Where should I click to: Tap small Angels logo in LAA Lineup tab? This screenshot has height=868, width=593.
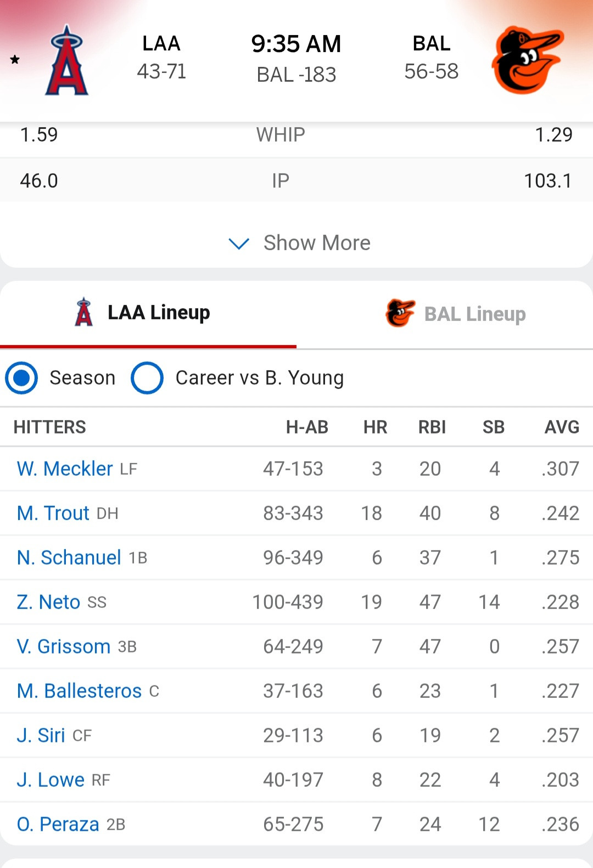pyautogui.click(x=83, y=312)
